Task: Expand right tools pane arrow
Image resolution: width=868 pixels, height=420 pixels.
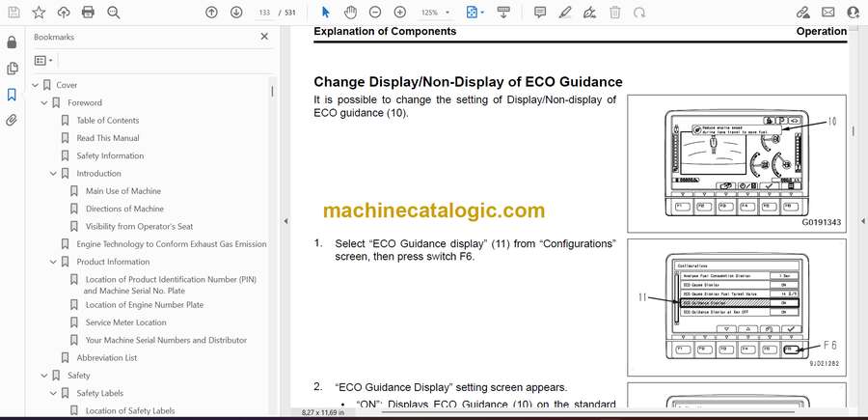Action: pos(863,221)
